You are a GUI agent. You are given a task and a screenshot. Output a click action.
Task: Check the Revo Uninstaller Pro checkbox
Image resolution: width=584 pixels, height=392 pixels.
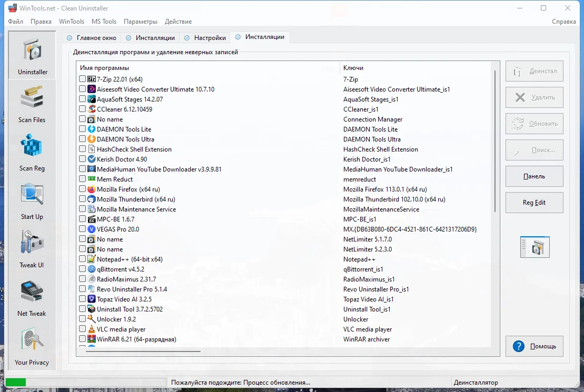(x=82, y=289)
